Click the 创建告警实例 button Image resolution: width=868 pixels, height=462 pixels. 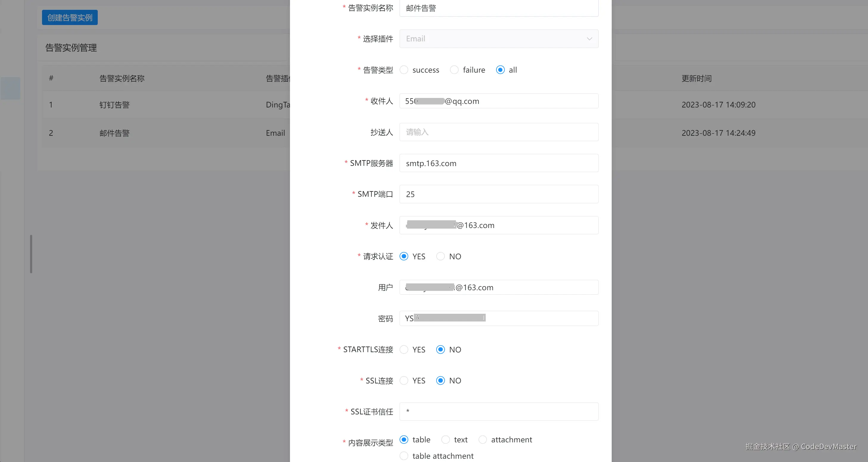[x=70, y=18]
